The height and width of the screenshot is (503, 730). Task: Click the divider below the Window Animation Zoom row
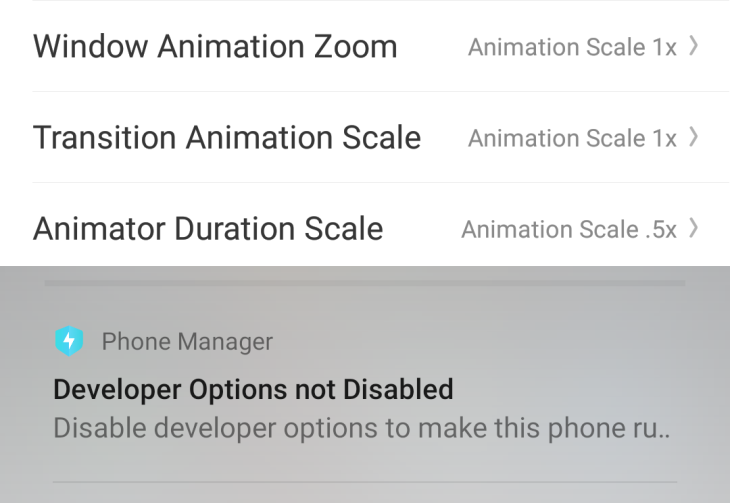click(x=380, y=92)
